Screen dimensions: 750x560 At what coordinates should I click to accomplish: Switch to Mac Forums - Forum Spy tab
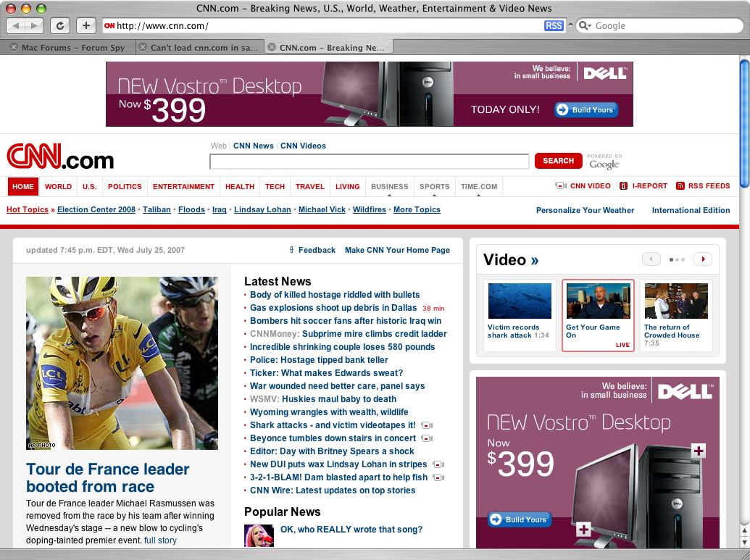(72, 47)
